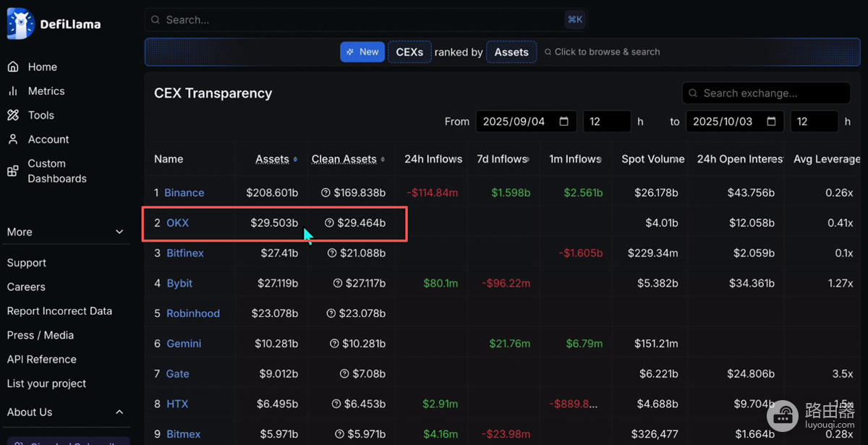Viewport: 868px width, 445px height.
Task: Click calendar icon in to date field
Action: pos(772,122)
